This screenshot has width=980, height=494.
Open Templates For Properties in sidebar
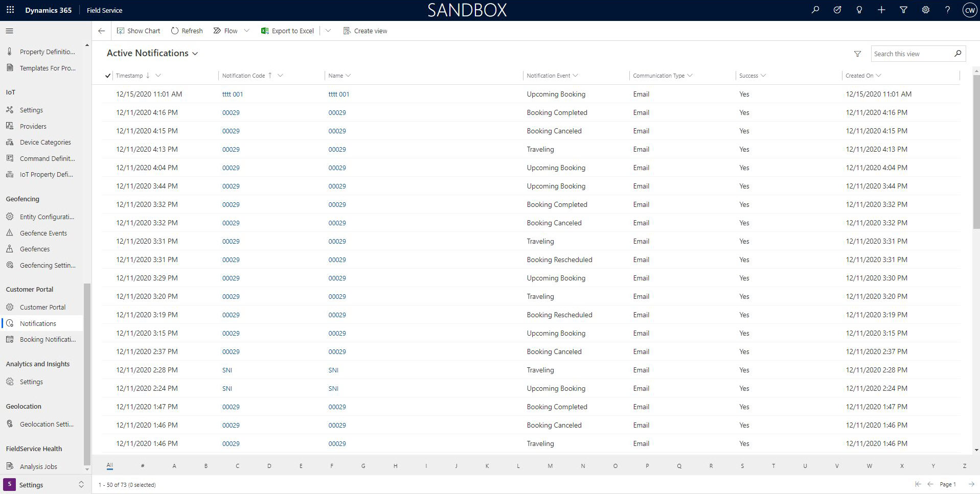click(48, 68)
